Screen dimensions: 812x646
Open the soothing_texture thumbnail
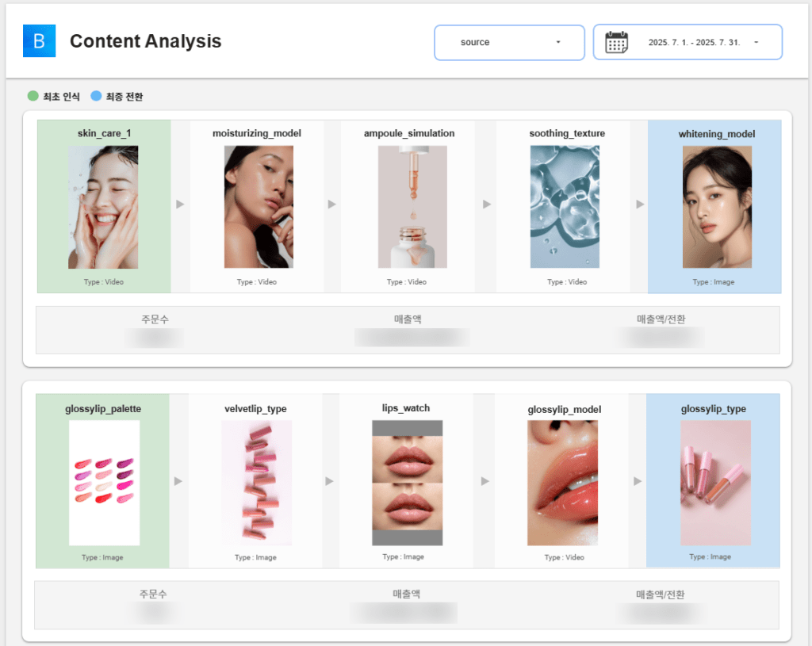coord(565,207)
